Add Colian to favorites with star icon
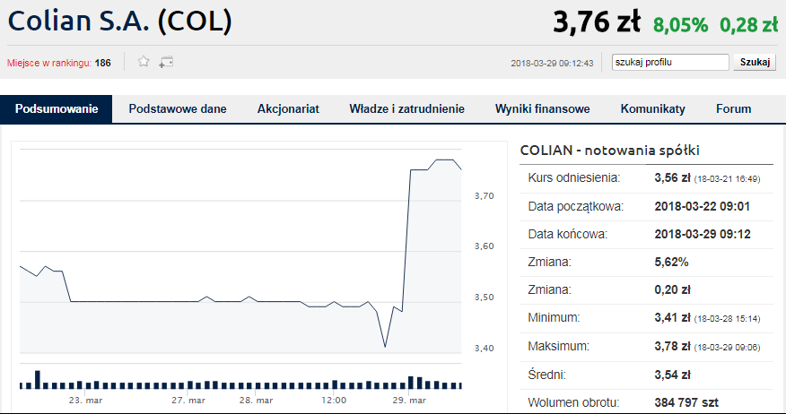 coord(144,62)
